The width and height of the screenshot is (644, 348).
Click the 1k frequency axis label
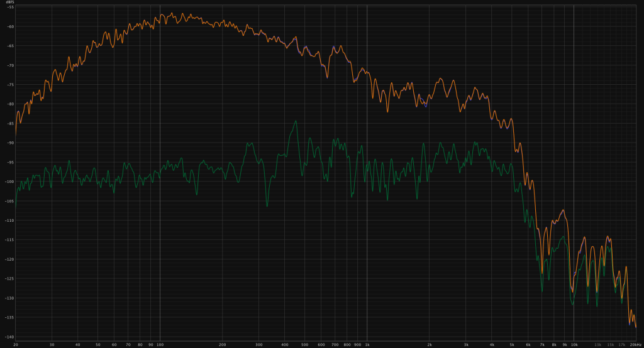367,344
